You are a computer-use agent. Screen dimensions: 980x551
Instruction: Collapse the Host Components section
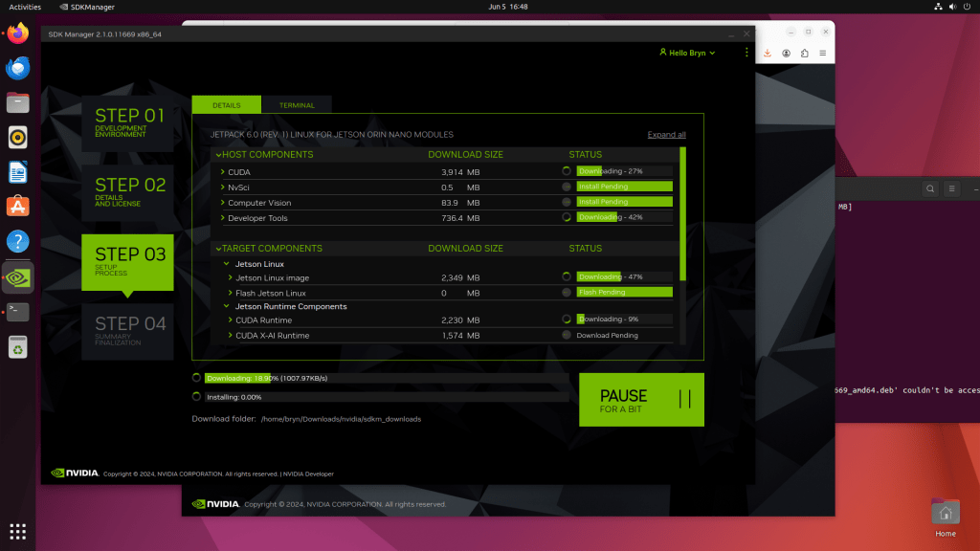click(218, 155)
